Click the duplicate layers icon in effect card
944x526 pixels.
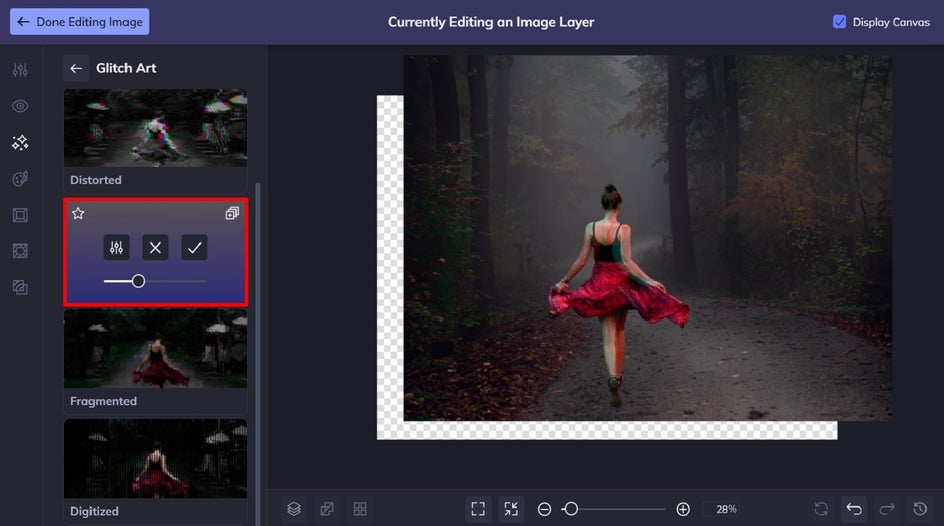[x=232, y=213]
